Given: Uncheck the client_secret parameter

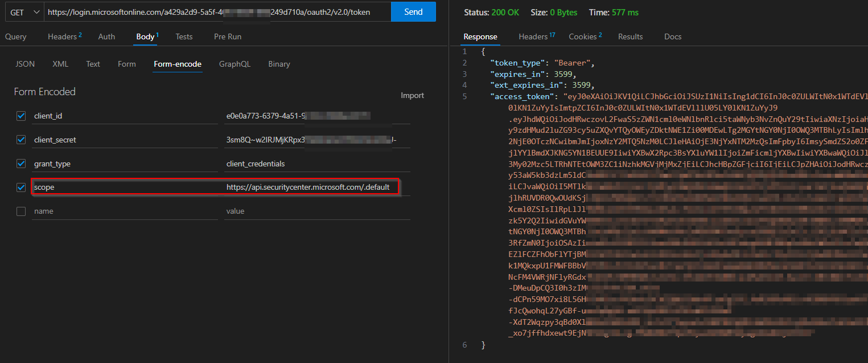Looking at the screenshot, I should pos(21,140).
